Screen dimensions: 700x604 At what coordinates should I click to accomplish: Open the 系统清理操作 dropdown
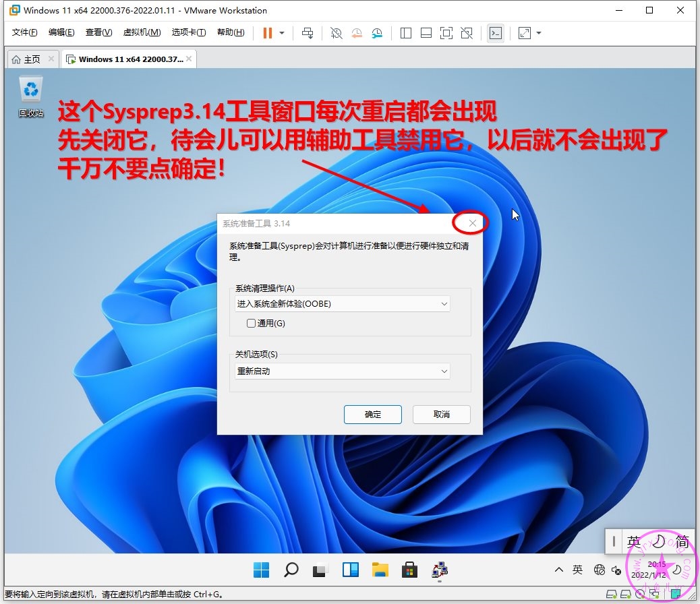pos(343,304)
